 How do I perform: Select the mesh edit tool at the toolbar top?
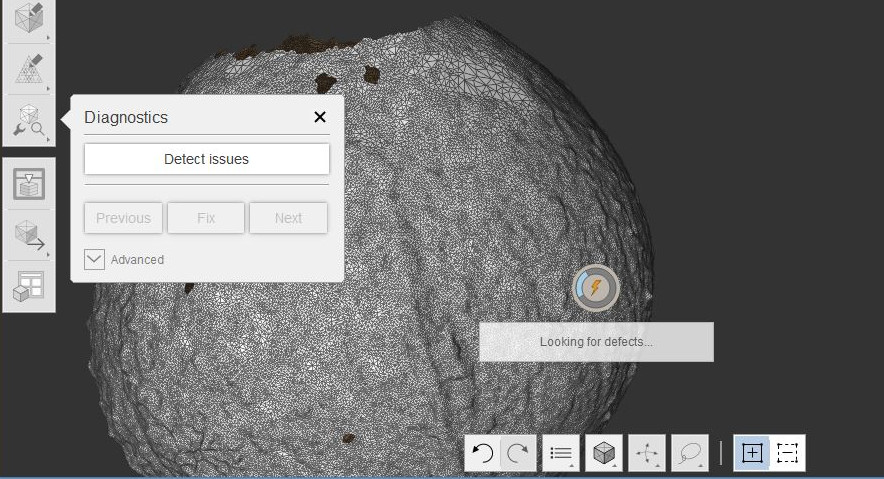pyautogui.click(x=29, y=19)
